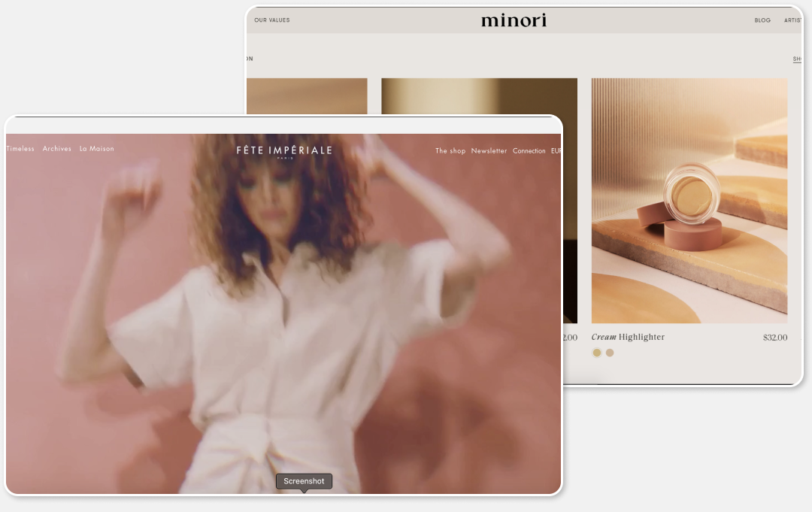
Task: Click the $32.00 Cream Highlighter price
Action: tap(774, 338)
